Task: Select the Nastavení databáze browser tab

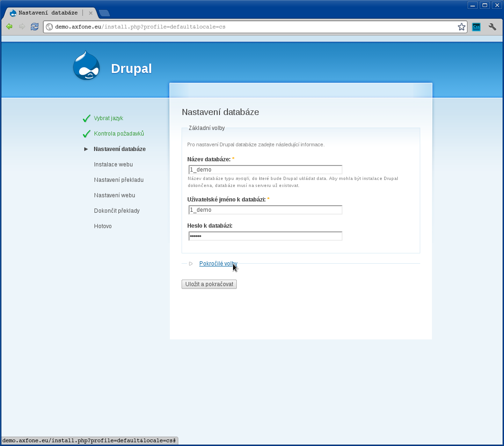Action: (x=48, y=13)
